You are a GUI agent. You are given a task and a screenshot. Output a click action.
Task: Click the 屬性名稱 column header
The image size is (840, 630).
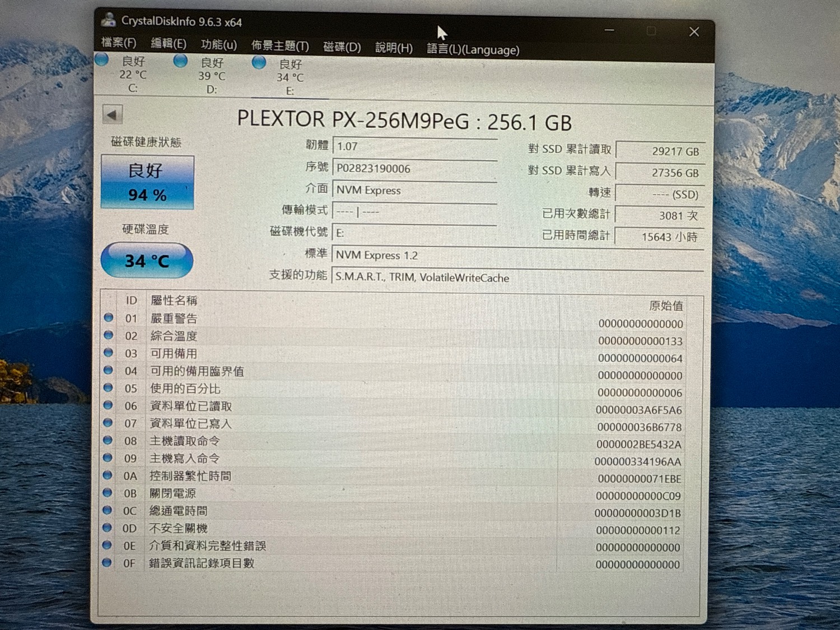coord(174,301)
